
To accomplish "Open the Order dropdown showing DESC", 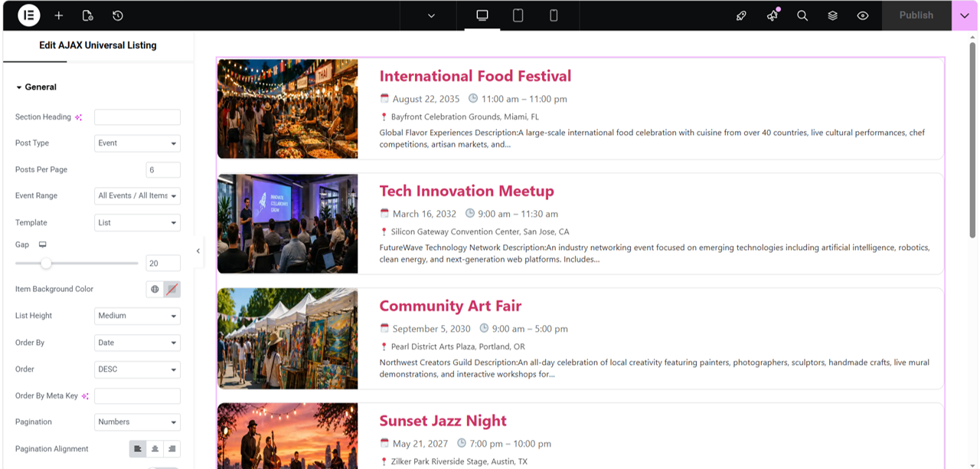I will point(138,369).
